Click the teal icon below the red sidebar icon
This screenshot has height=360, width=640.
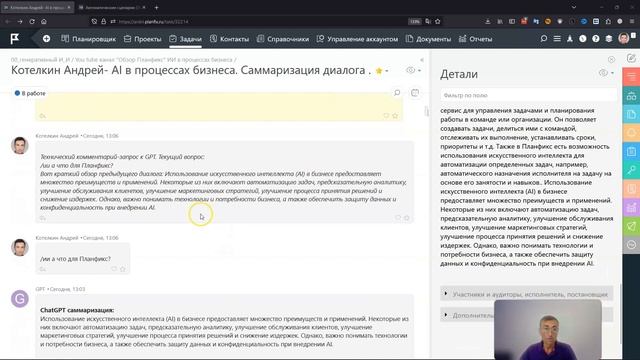[631, 96]
